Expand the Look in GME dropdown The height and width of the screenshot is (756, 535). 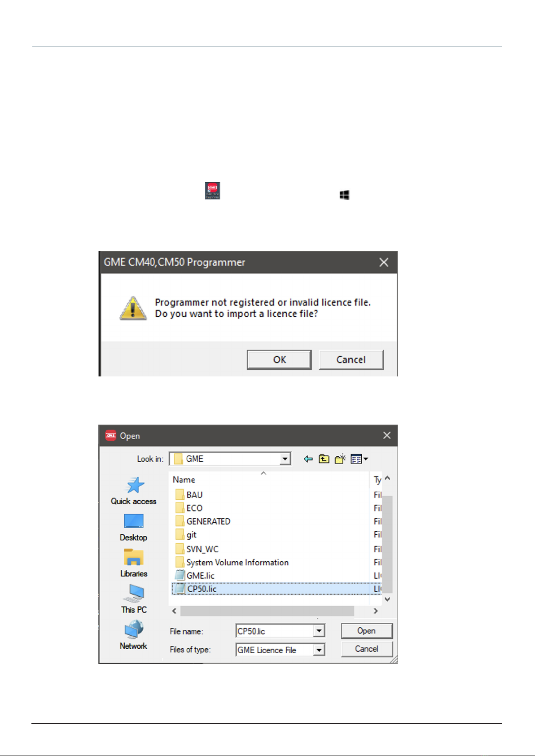pyautogui.click(x=285, y=459)
